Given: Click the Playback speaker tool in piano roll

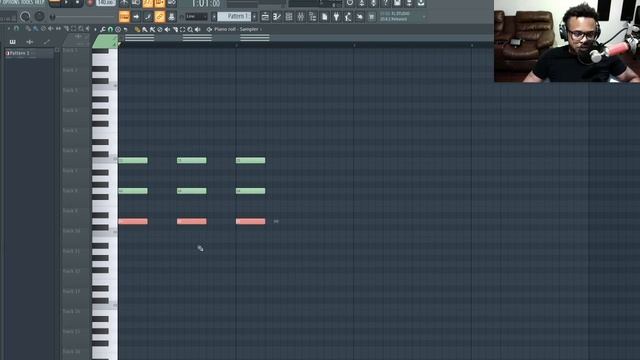Looking at the screenshot, I should pyautogui.click(x=197, y=29).
